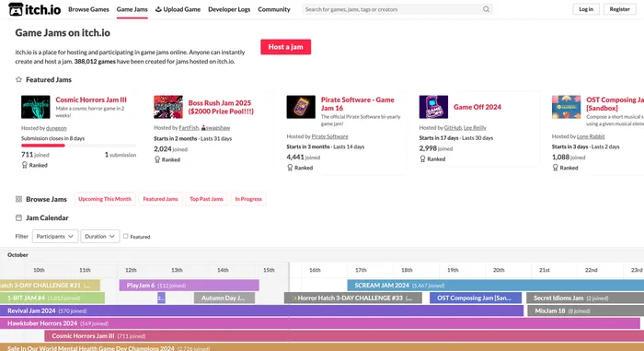This screenshot has height=351, width=644.
Task: Open MixJam 18 calendar bar
Action: pyautogui.click(x=586, y=310)
